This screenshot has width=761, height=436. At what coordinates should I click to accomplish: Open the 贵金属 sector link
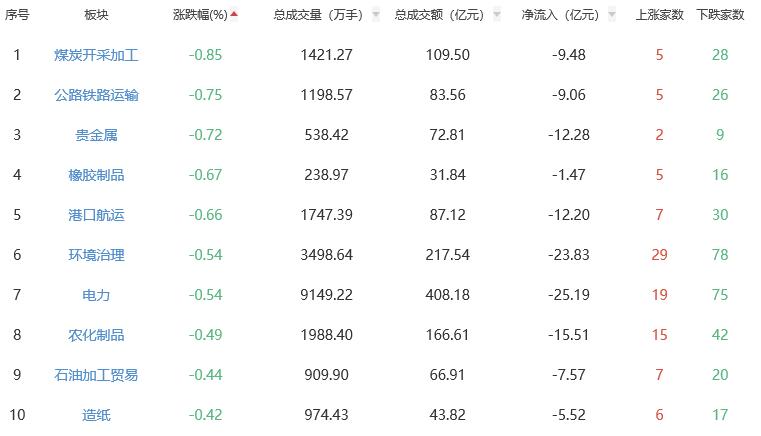click(x=96, y=135)
